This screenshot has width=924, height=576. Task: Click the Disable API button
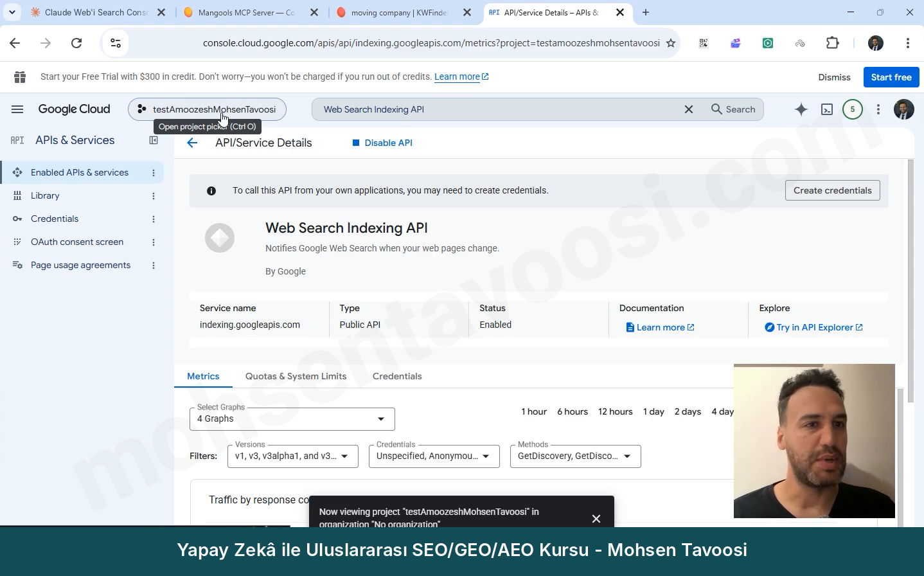pos(382,143)
